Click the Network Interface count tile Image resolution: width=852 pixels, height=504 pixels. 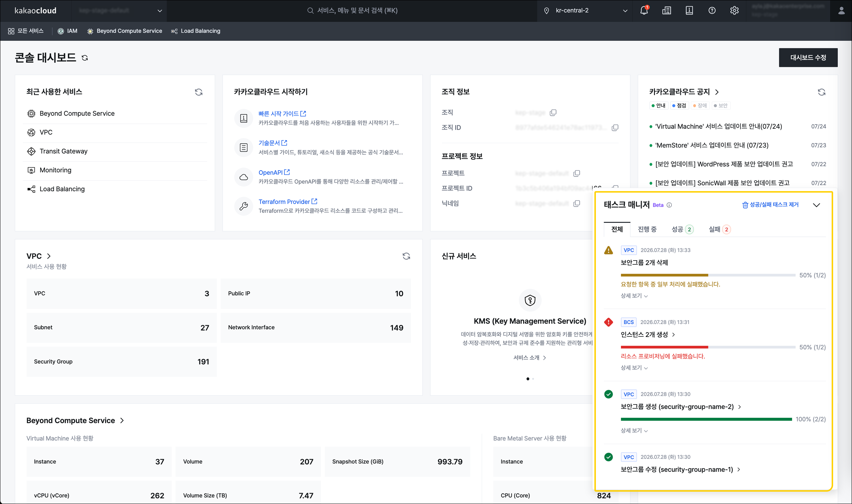(x=316, y=328)
